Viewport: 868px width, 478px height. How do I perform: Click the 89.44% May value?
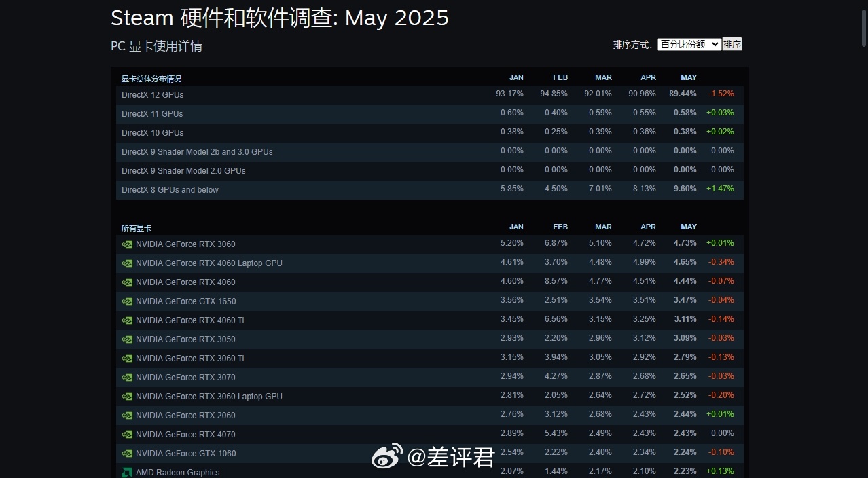coord(683,94)
